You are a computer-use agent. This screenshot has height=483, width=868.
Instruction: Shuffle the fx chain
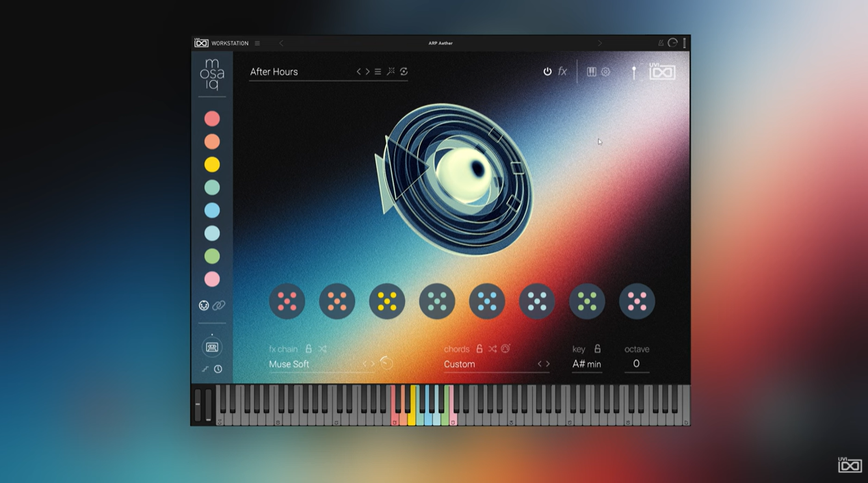[322, 349]
